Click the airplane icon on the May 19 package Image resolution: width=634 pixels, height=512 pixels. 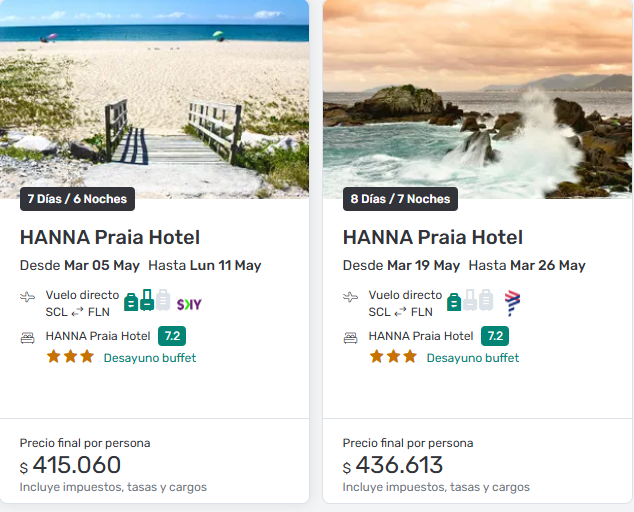351,297
